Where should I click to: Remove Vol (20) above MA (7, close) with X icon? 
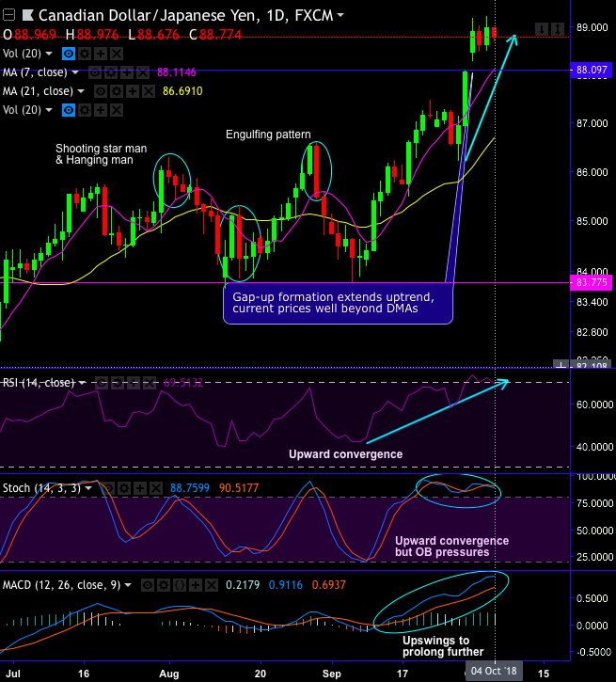116,54
